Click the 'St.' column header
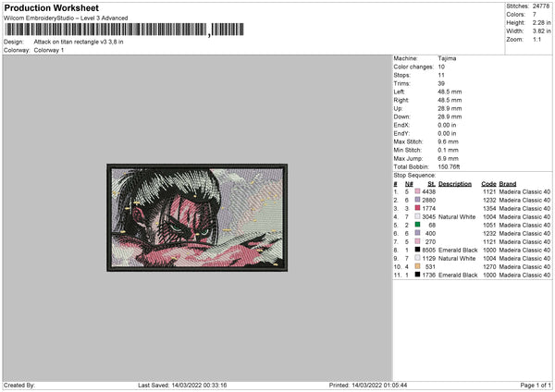Image resolution: width=555 pixels, height=392 pixels. [431, 184]
